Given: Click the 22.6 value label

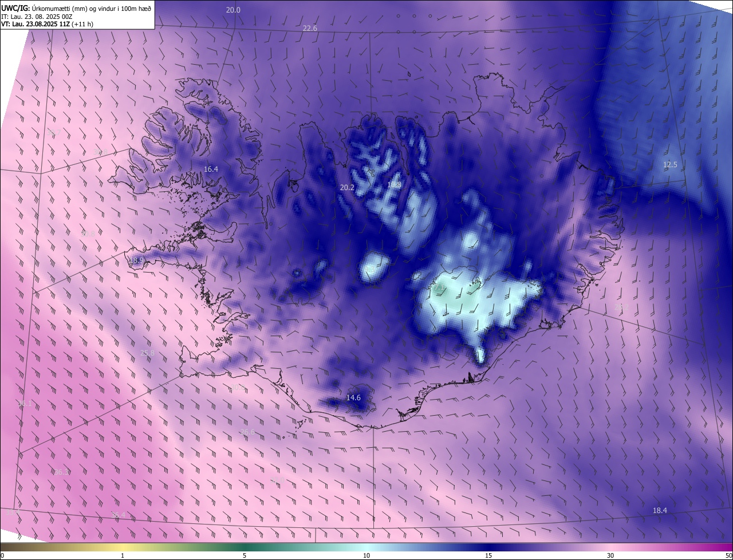Looking at the screenshot, I should point(310,28).
